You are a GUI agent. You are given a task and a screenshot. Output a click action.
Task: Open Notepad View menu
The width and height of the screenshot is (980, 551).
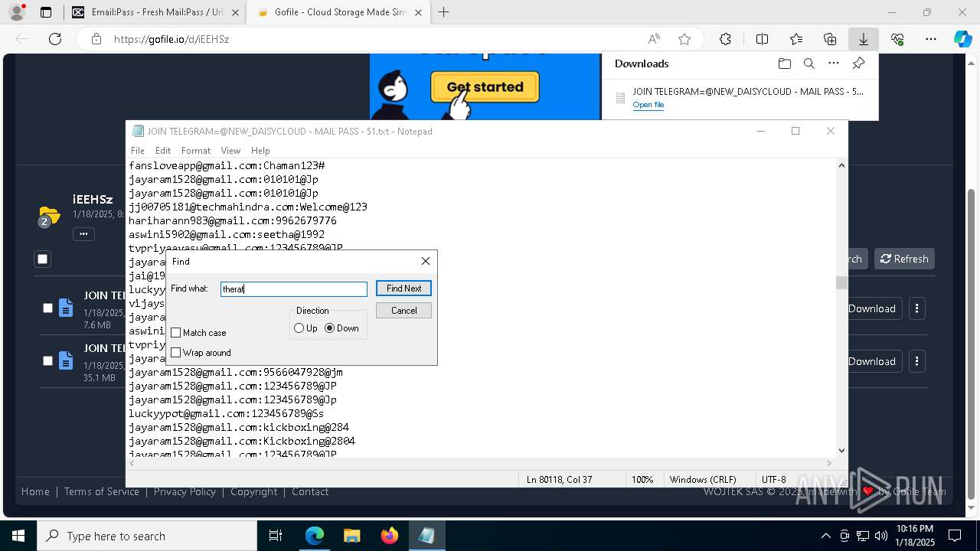230,151
